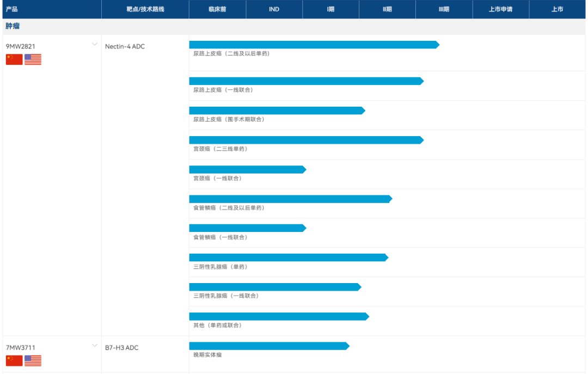Image resolution: width=588 pixels, height=374 pixels.
Task: Click progress bar for 宫颈癌（一线联合）
Action: (x=248, y=169)
